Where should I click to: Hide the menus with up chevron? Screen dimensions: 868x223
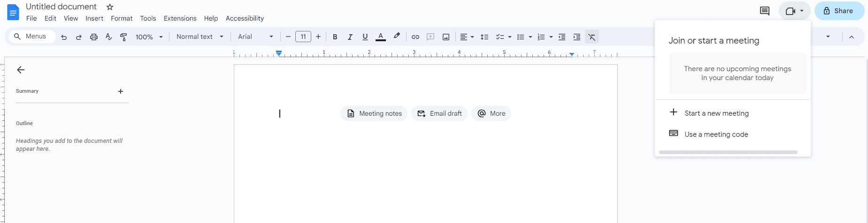pyautogui.click(x=852, y=37)
